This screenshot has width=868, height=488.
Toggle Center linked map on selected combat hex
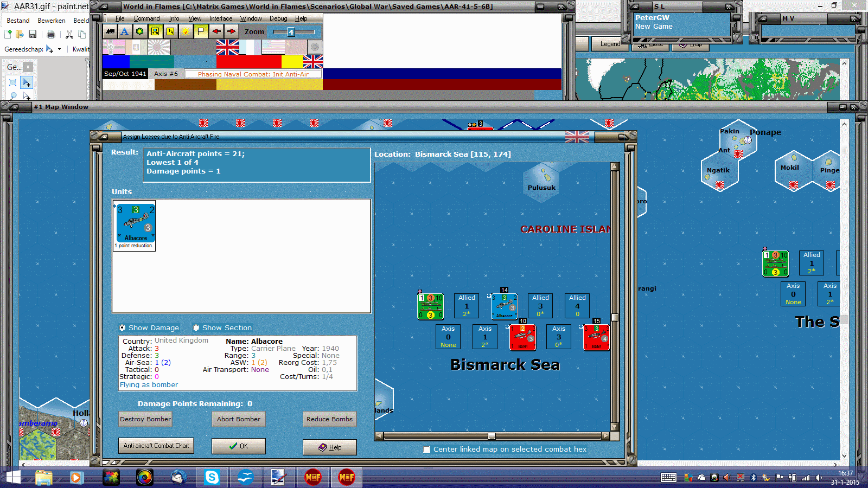click(x=427, y=450)
